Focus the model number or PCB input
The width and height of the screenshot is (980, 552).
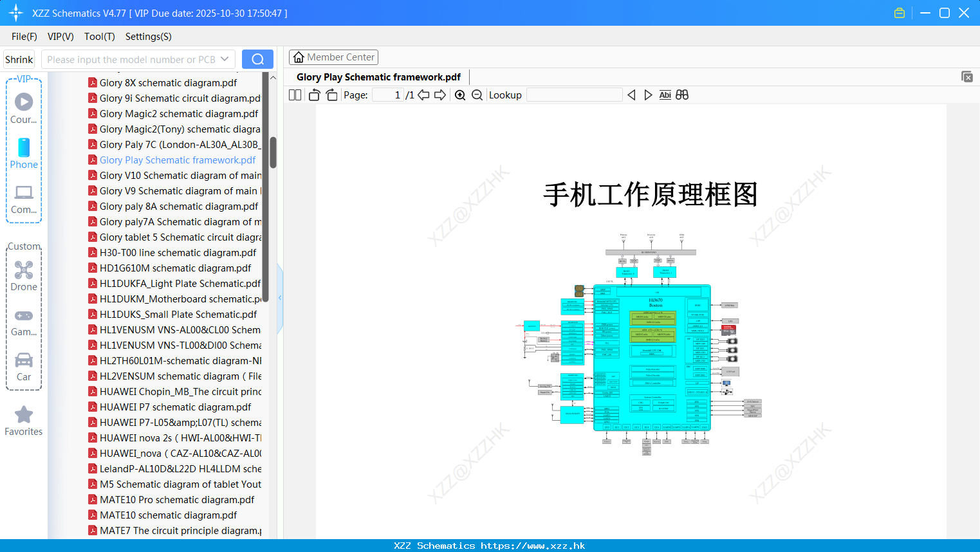point(131,59)
